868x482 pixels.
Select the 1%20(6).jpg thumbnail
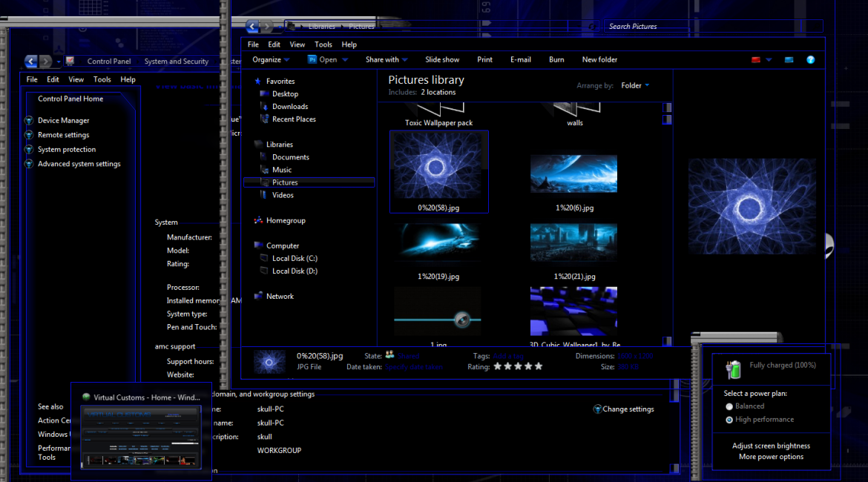point(573,175)
